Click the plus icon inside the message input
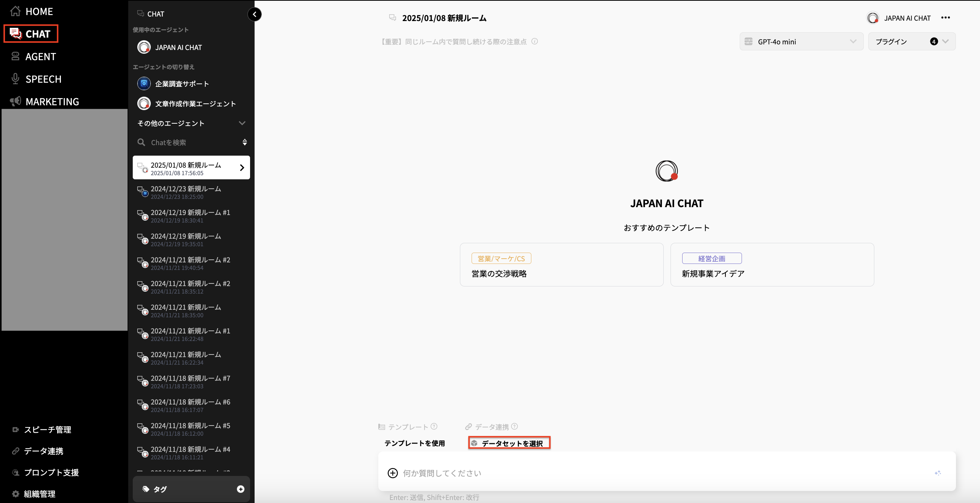 click(x=392, y=473)
